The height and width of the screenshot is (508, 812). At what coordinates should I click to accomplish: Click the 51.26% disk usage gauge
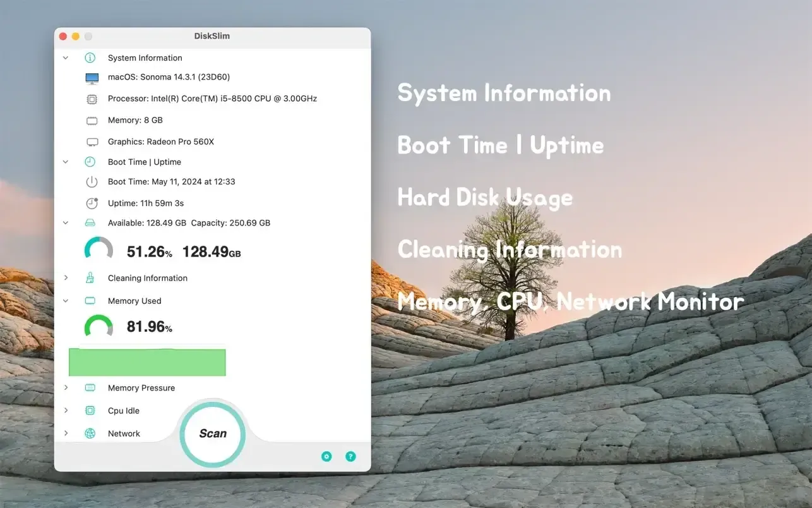[x=99, y=249]
